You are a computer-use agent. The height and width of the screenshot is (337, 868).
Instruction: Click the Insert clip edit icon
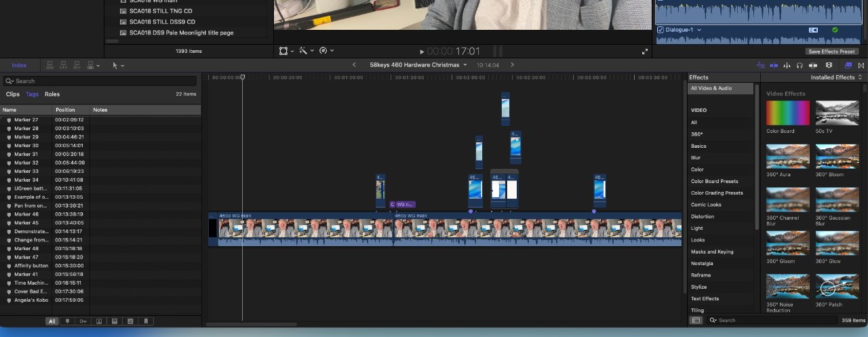62,65
